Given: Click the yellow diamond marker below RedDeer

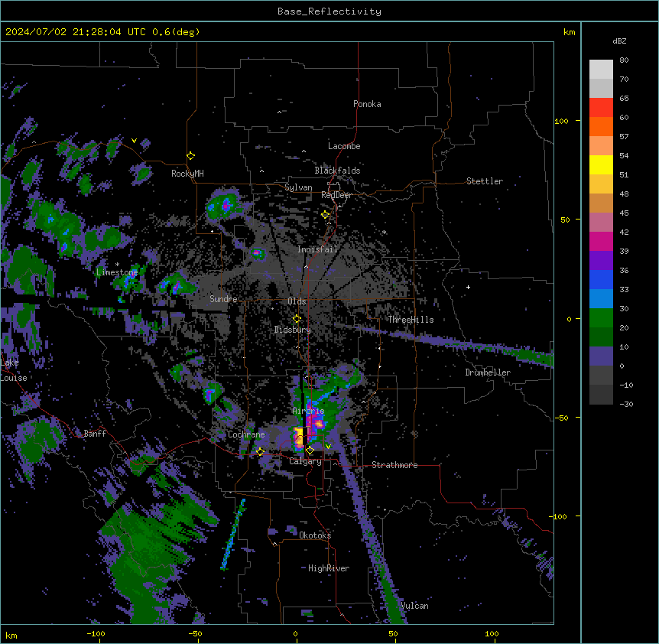Looking at the screenshot, I should pyautogui.click(x=325, y=215).
